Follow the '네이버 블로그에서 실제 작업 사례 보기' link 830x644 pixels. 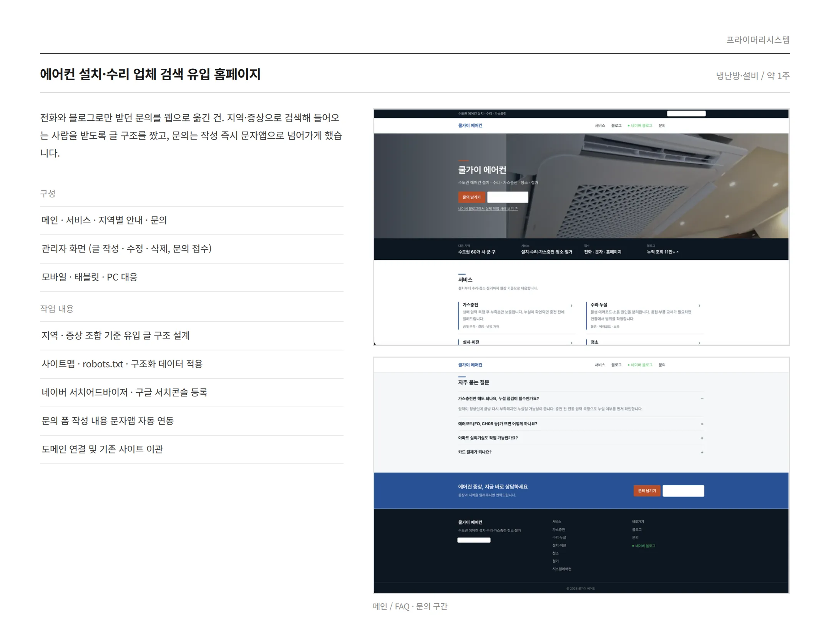[x=488, y=209]
